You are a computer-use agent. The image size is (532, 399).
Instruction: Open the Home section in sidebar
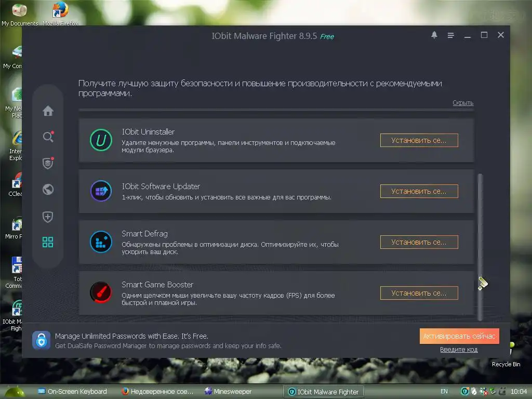[48, 111]
